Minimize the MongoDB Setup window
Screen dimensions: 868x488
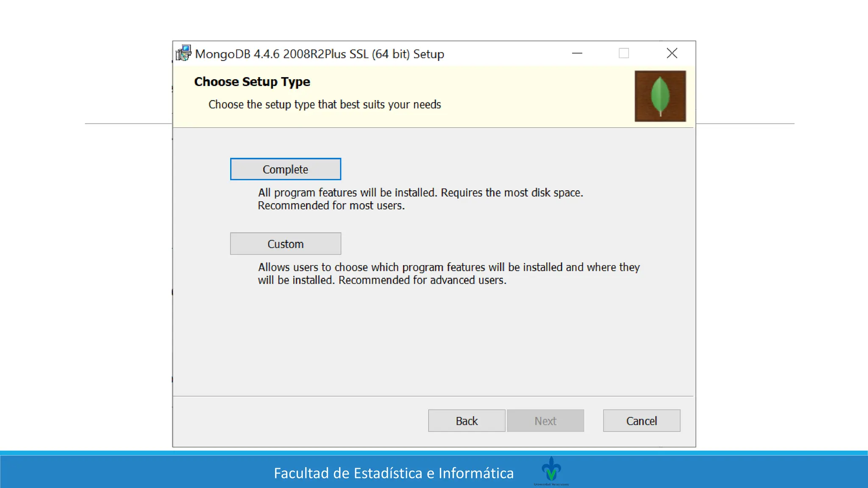point(577,53)
